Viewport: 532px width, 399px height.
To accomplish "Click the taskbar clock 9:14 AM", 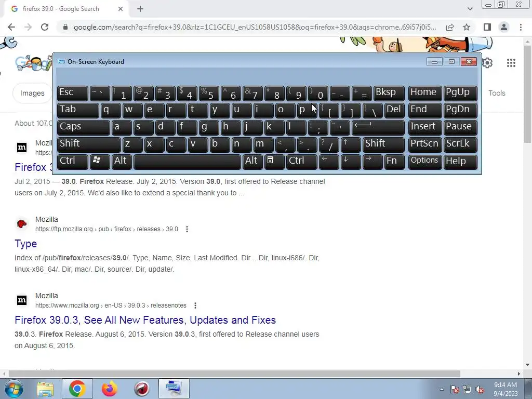I will pos(505,385).
